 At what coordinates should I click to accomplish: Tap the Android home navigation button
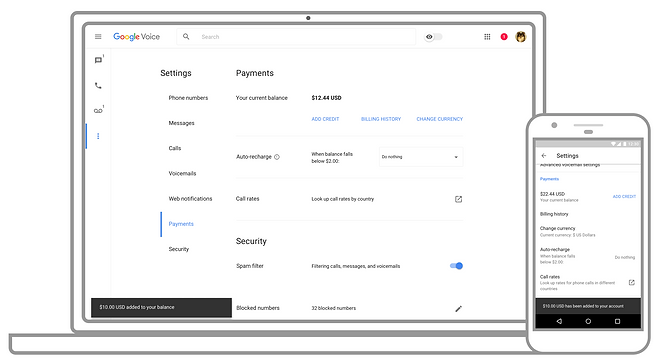(x=588, y=321)
